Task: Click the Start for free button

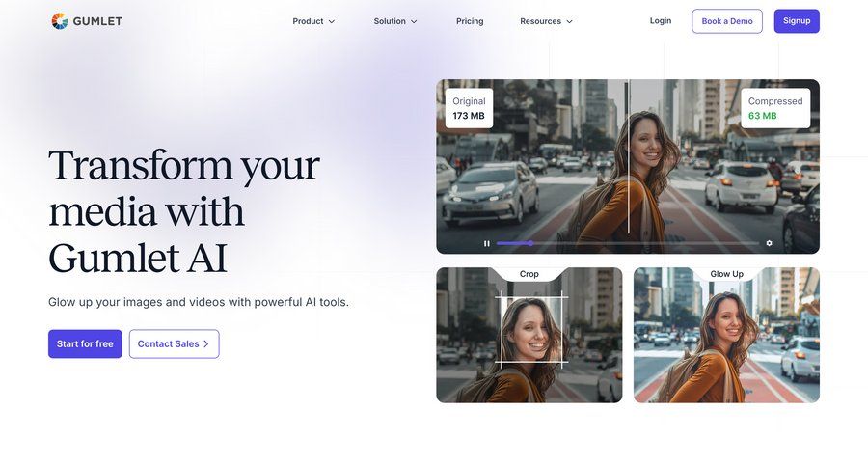Action: click(85, 344)
